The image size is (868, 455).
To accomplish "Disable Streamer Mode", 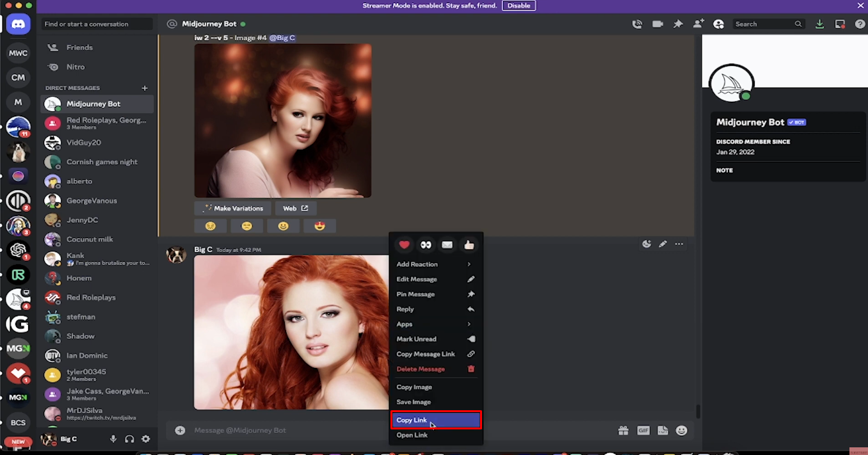I will pyautogui.click(x=518, y=5).
